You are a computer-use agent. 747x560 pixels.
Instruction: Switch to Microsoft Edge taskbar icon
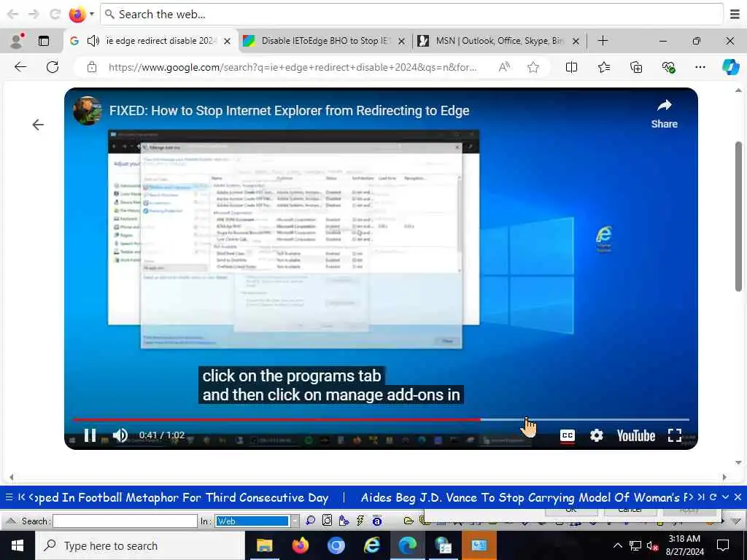pos(408,545)
